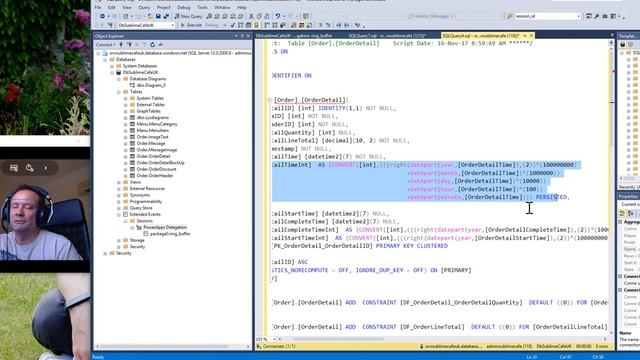The width and height of the screenshot is (640, 360).
Task: Click the Solution Explorer window icon
Action: [x=589, y=16]
